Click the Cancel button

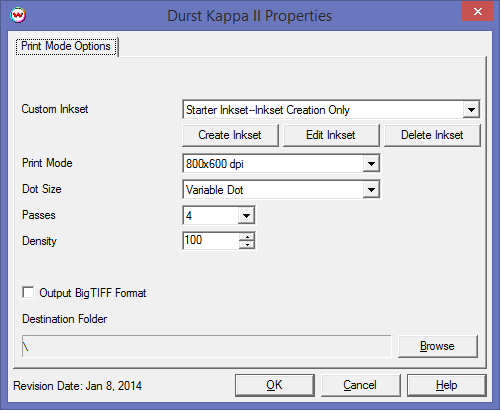[360, 385]
